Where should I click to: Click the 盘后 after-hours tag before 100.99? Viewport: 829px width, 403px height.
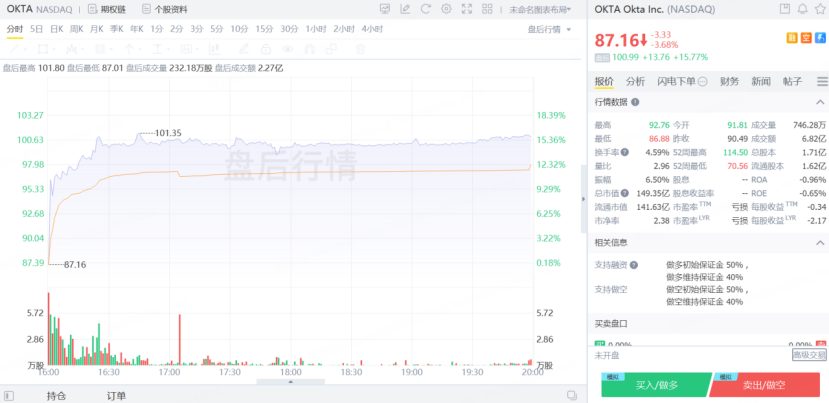pos(602,58)
